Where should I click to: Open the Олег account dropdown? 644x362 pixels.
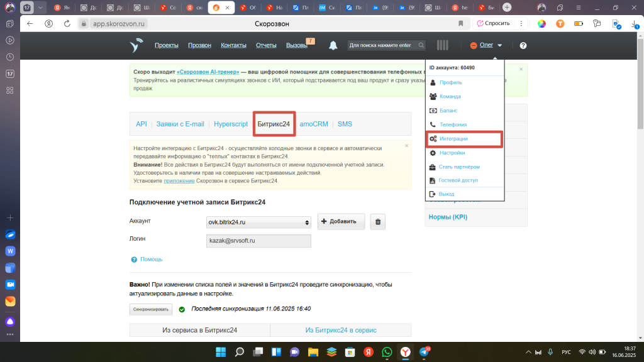pos(486,45)
